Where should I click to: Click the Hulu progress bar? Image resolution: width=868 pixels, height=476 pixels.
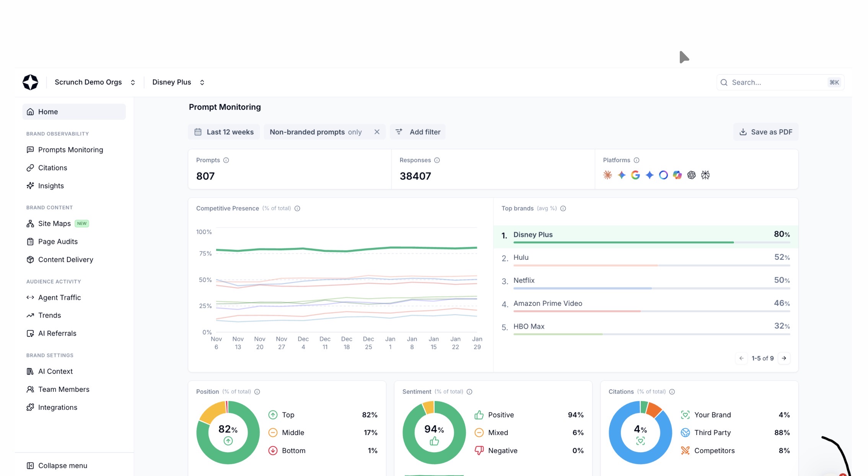point(651,265)
